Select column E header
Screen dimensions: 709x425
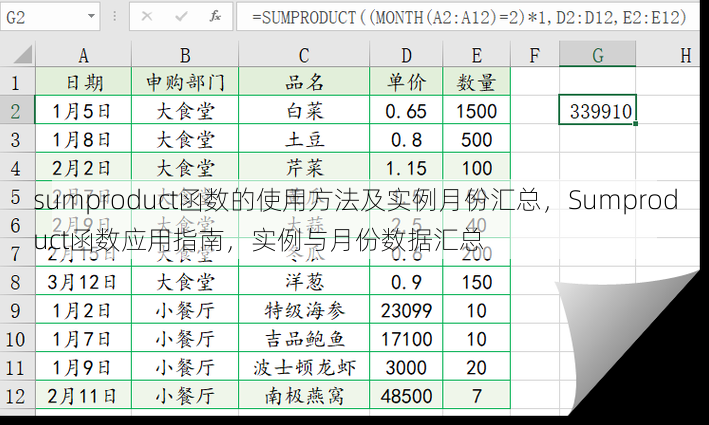click(x=477, y=55)
